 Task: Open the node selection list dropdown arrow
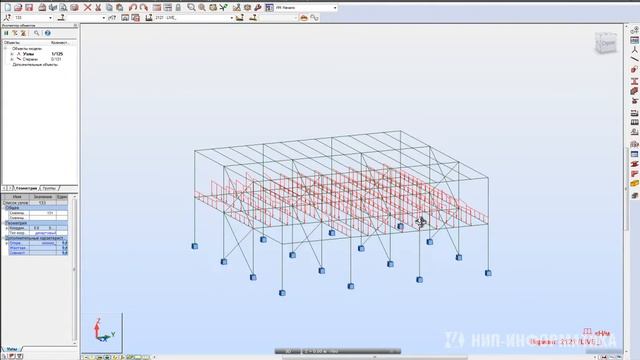(50, 18)
